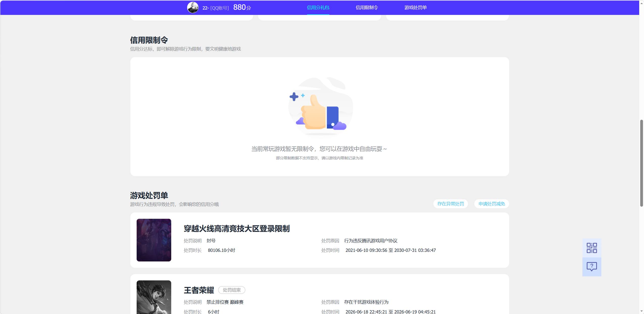Image resolution: width=644 pixels, height=314 pixels.
Task: Click the 封号 penalty description value
Action: coord(211,241)
